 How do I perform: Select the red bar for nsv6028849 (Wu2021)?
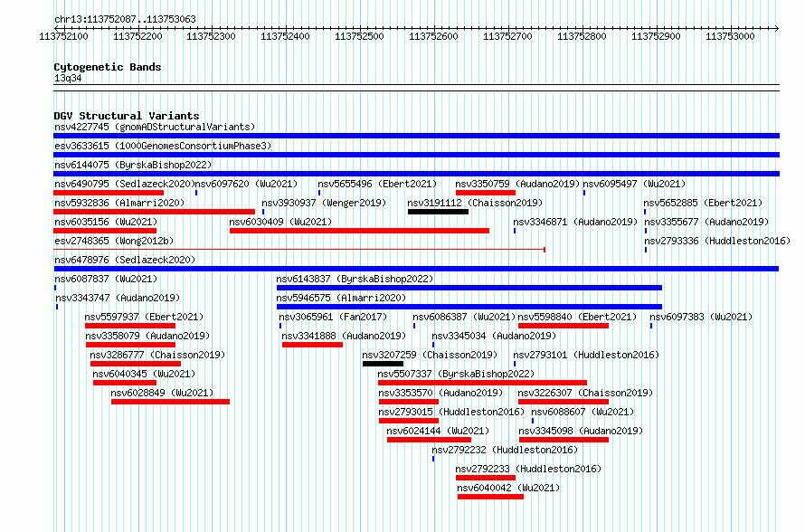coord(170,402)
